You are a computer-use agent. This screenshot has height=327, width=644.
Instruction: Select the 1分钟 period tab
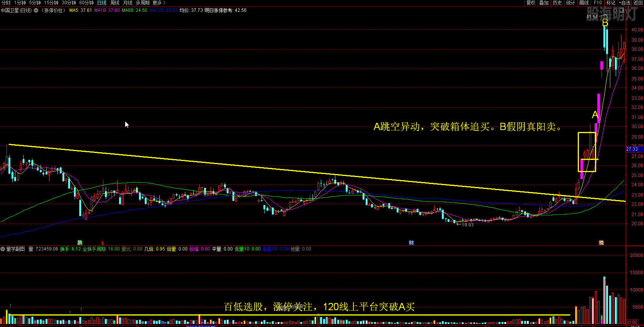20,3
